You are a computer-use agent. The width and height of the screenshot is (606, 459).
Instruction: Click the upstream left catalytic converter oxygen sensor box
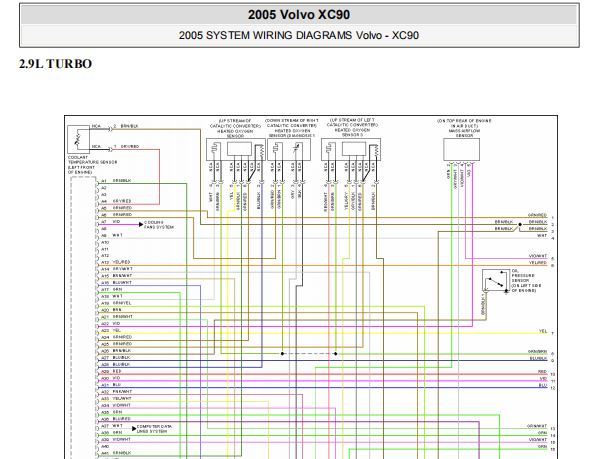[x=351, y=150]
